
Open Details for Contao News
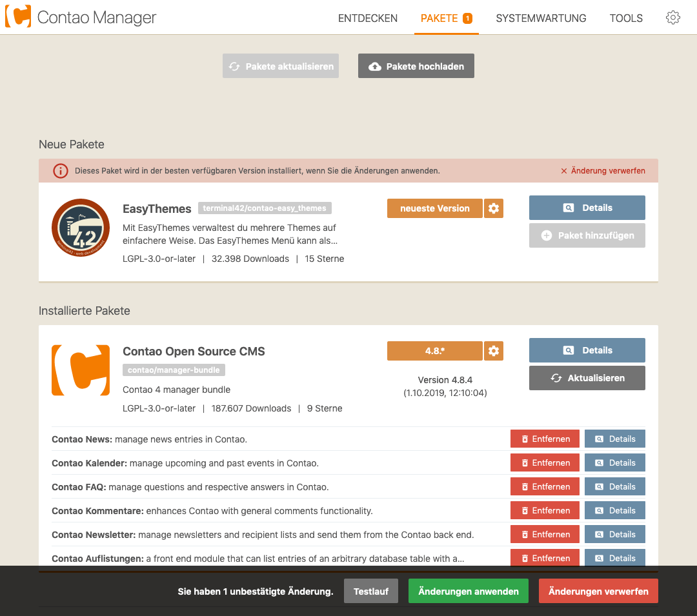[x=615, y=439]
